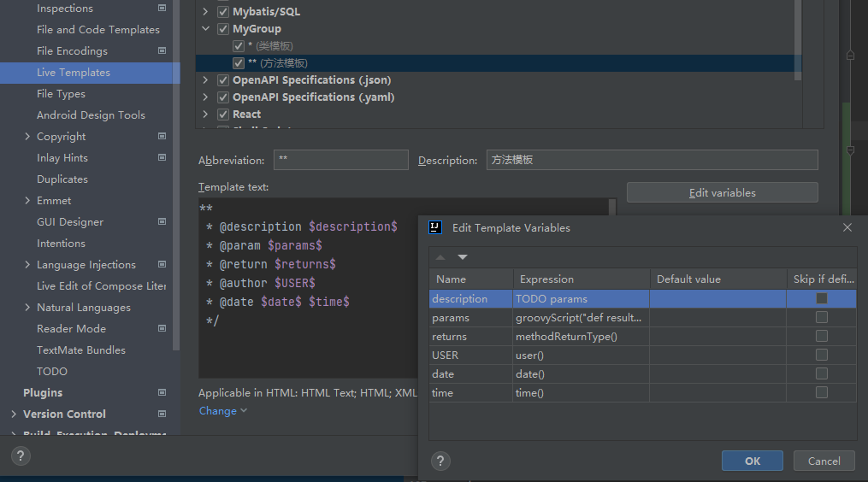
Task: Open File Types settings page
Action: tap(61, 94)
